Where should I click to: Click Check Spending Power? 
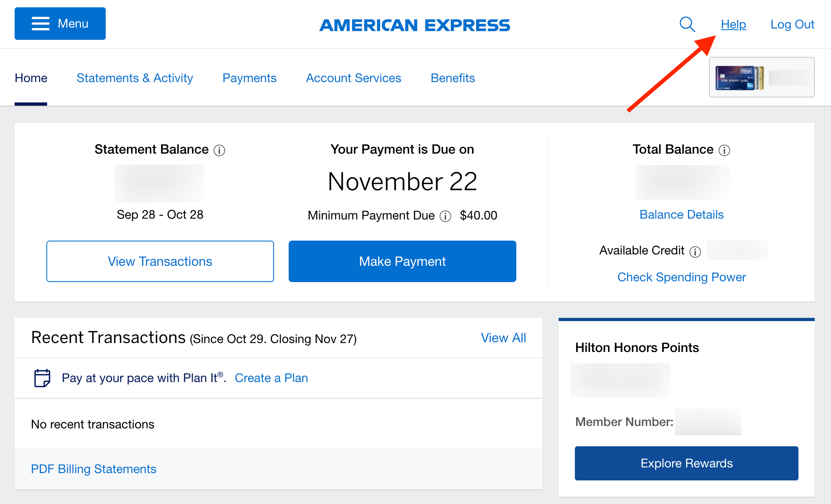click(x=681, y=277)
